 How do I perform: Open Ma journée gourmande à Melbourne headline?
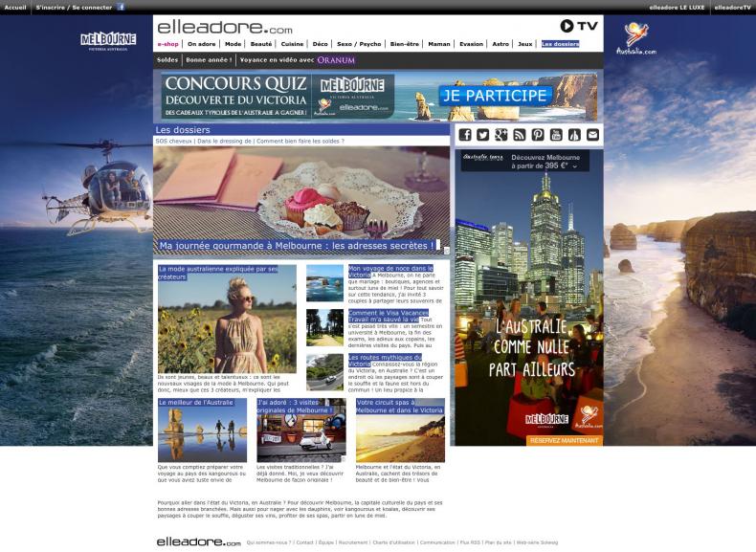click(x=297, y=246)
